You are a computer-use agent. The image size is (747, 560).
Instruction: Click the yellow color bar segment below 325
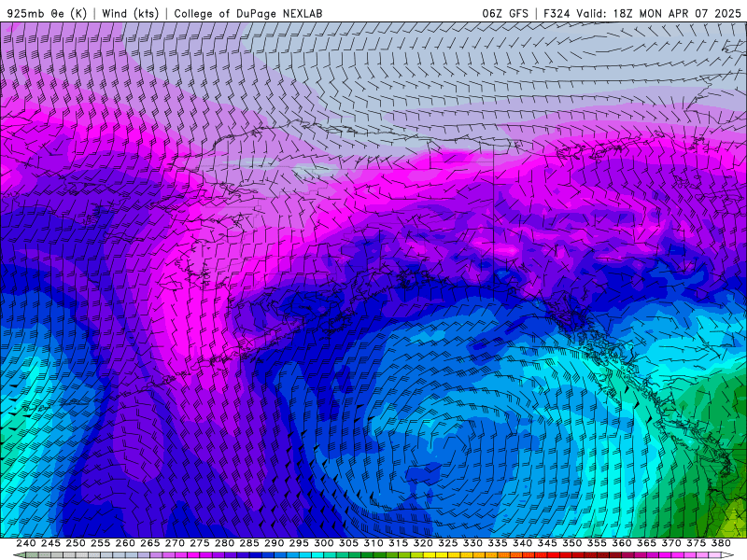[442, 555]
